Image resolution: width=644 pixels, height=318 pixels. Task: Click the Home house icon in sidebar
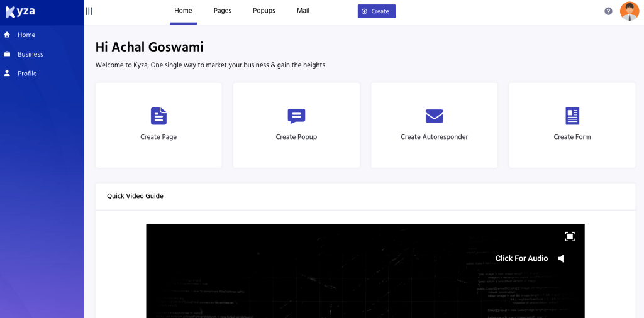[x=7, y=35]
